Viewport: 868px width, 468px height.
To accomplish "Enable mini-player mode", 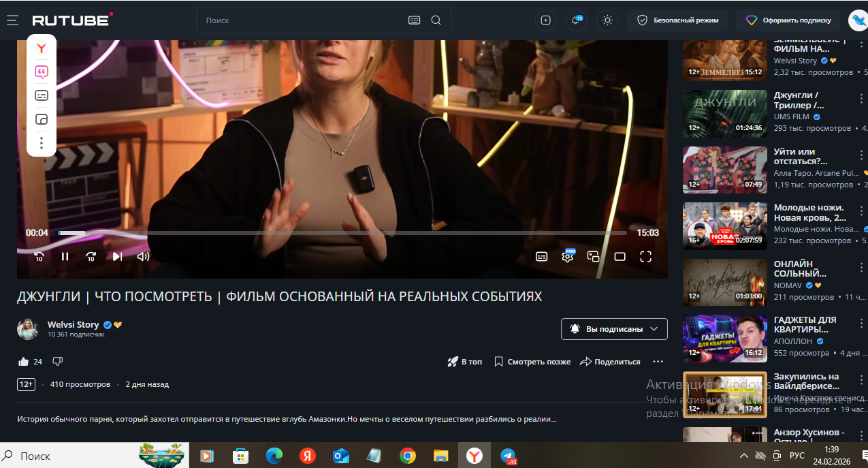I will (x=594, y=257).
